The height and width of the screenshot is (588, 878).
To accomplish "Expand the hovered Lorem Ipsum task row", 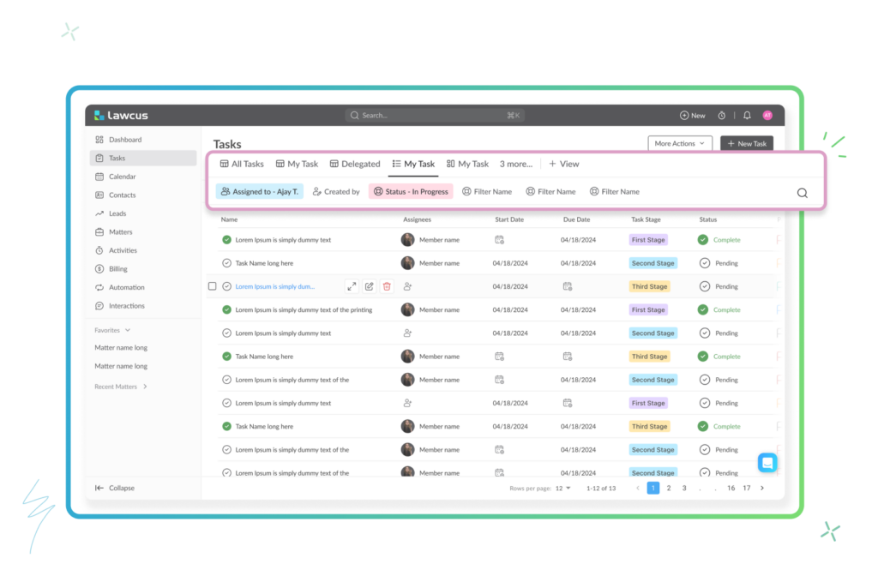I will [352, 287].
